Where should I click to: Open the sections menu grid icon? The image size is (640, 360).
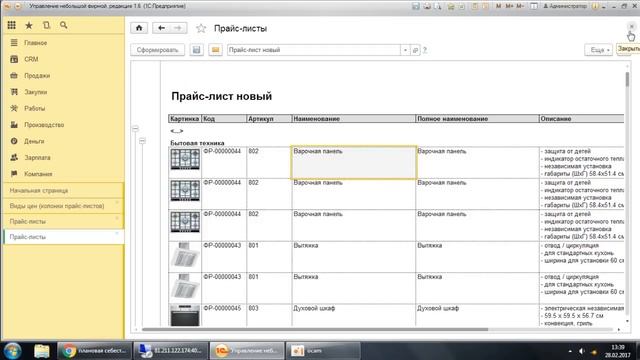(x=11, y=25)
